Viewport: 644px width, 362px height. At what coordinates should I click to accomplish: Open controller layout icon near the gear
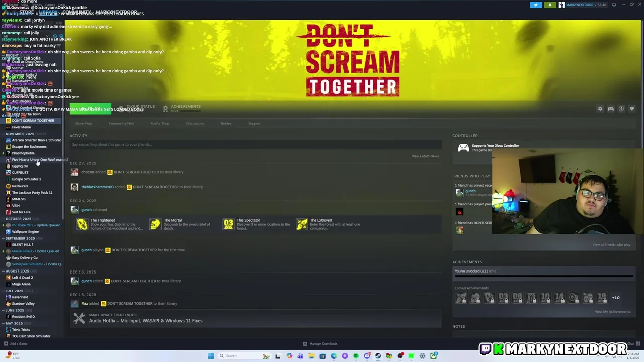tap(611, 109)
